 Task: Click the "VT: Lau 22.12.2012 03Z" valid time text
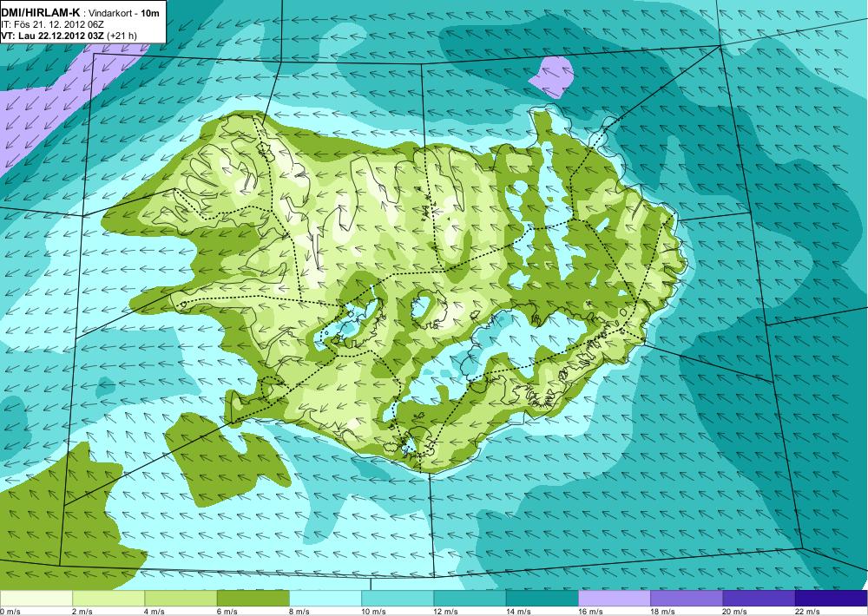[x=54, y=36]
